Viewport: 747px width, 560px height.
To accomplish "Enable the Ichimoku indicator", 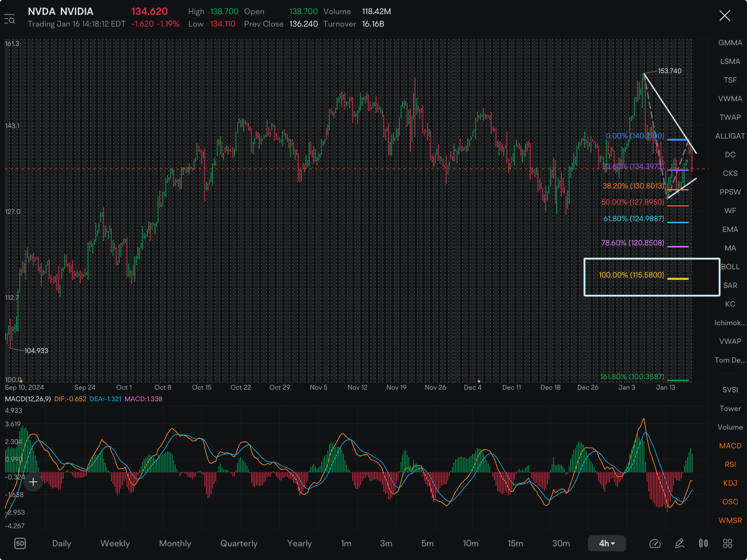I will [730, 323].
